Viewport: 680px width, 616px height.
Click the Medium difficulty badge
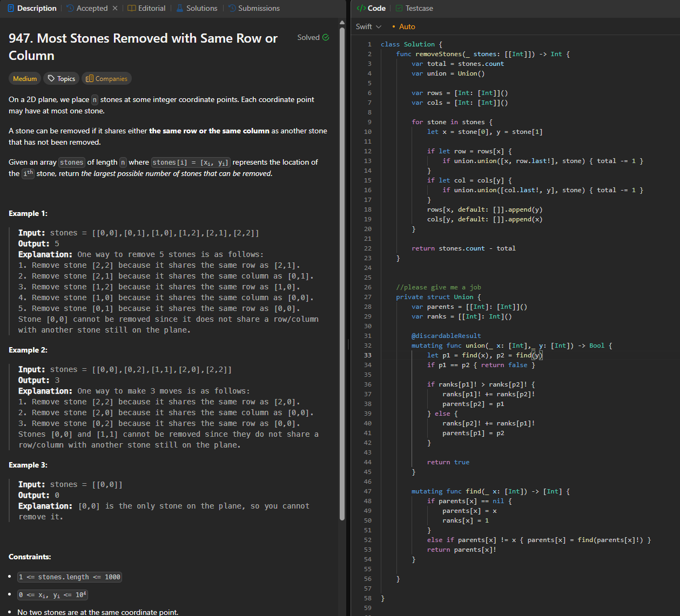click(25, 79)
